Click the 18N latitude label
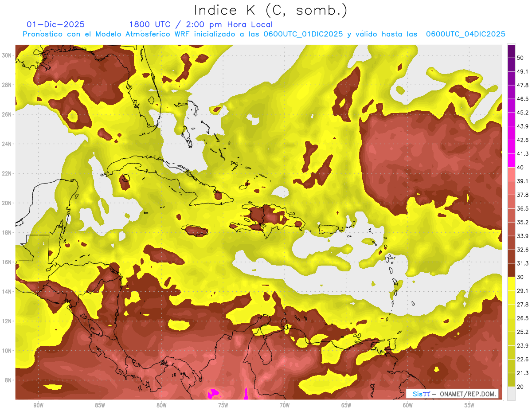The image size is (532, 411). [7, 232]
